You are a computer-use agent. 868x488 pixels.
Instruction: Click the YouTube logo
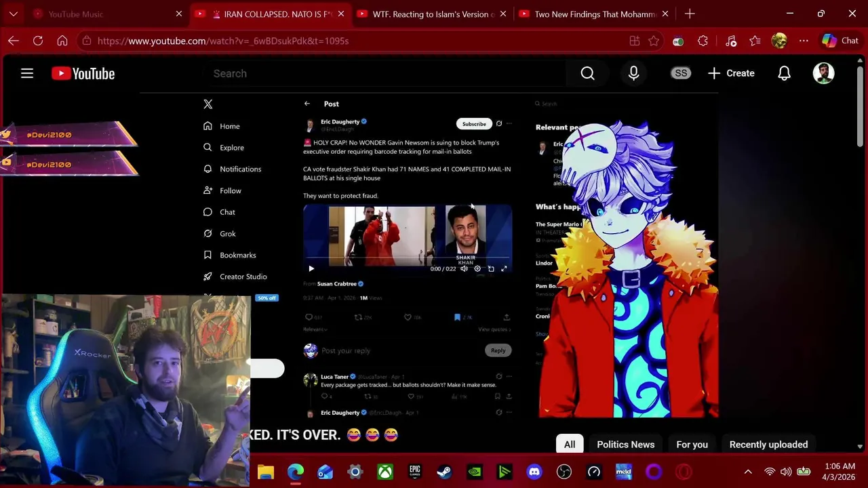(83, 73)
